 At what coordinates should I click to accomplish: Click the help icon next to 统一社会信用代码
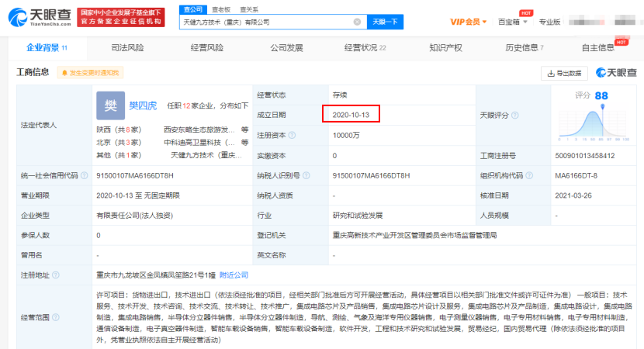pos(85,175)
